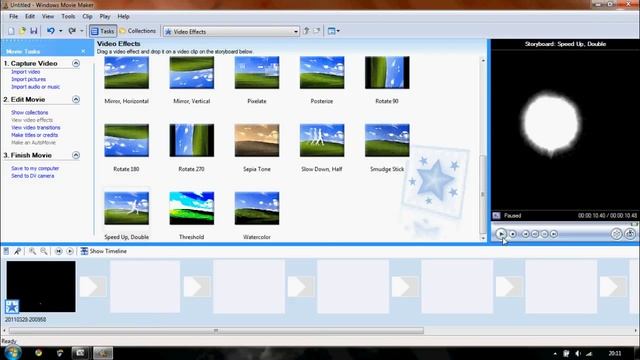Toggle the Collections pane button
Image resolution: width=640 pixels, height=360 pixels.
(138, 31)
